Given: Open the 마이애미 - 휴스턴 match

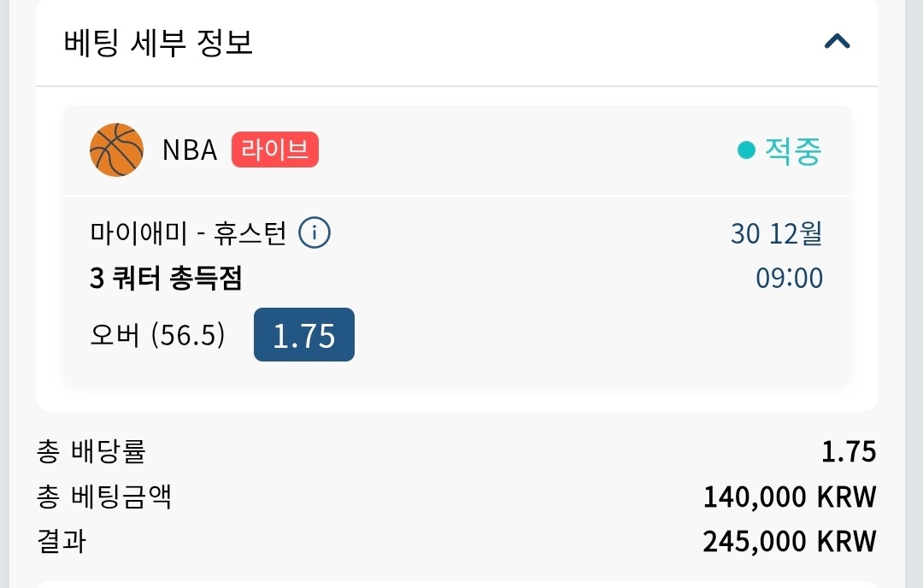Looking at the screenshot, I should point(188,232).
